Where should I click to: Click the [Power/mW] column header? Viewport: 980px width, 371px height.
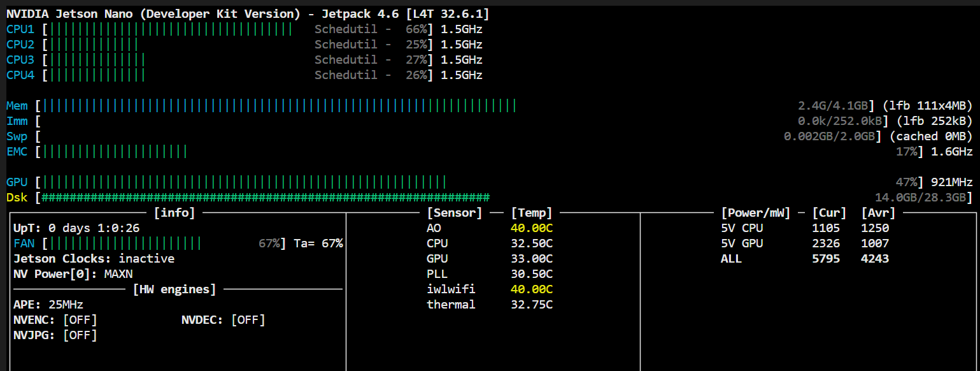point(756,213)
